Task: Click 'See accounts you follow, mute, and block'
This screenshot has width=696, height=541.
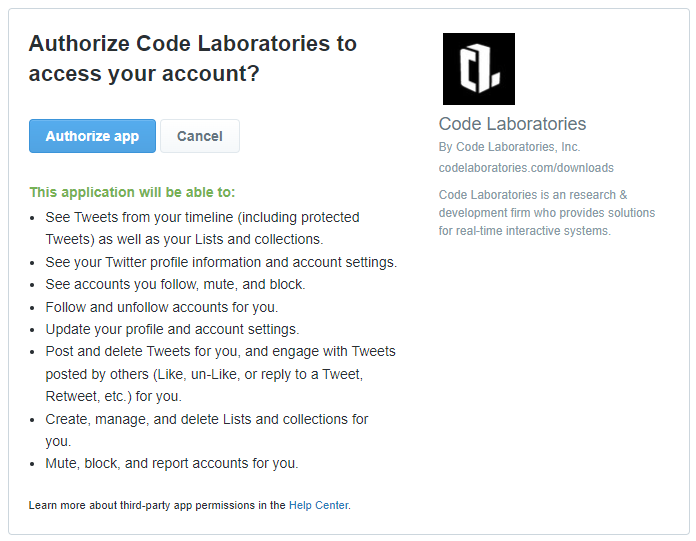Action: (x=175, y=284)
